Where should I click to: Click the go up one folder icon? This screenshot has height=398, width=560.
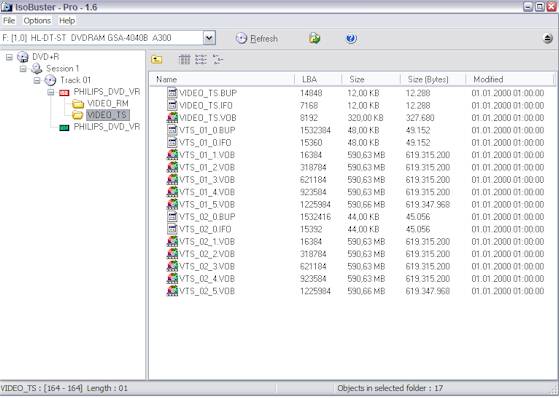click(x=157, y=60)
